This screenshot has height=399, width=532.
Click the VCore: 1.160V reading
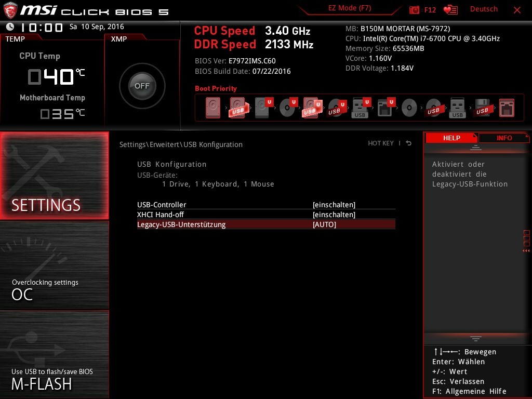(368, 58)
